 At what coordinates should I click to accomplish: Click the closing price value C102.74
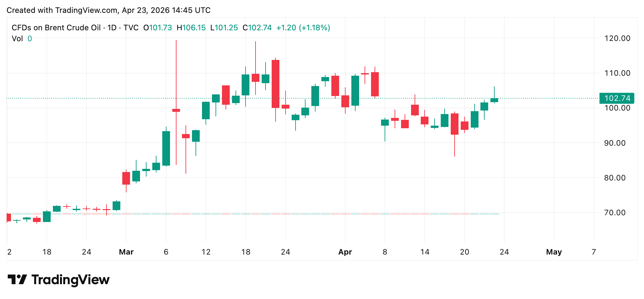click(x=257, y=28)
